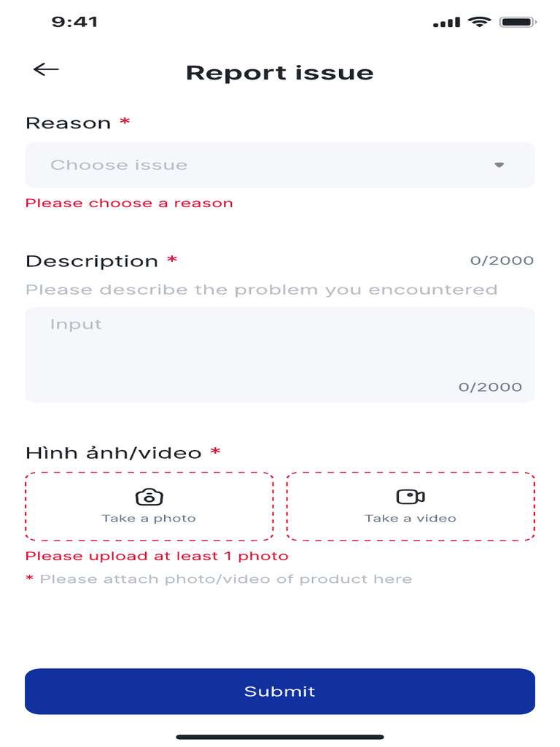The image size is (560, 747).
Task: Select the Take a video box
Action: click(411, 506)
